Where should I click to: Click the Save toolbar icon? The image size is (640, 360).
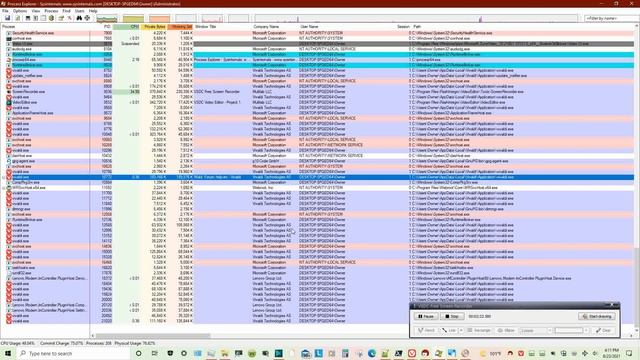(x=7, y=18)
